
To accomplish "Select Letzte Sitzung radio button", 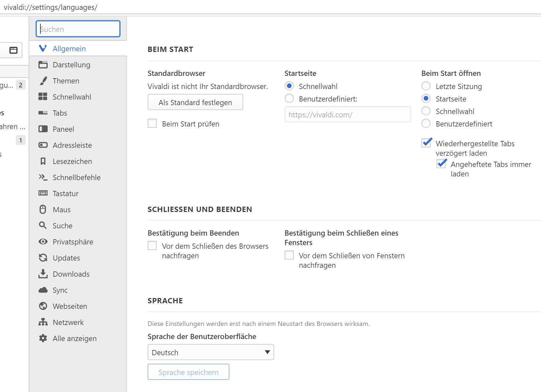I will 426,86.
